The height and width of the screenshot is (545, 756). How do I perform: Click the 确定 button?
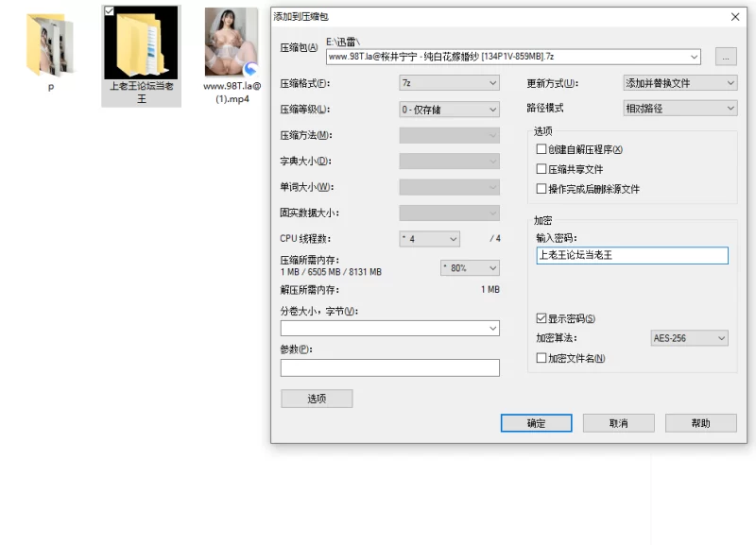[x=536, y=423]
